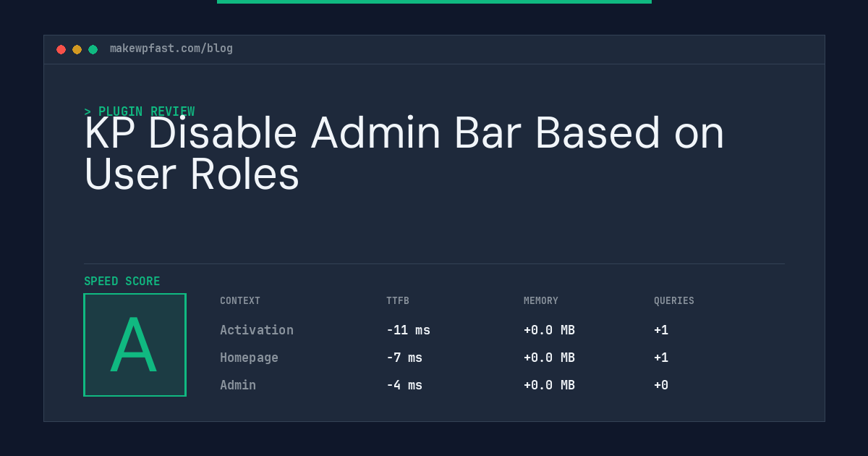The height and width of the screenshot is (456, 868).
Task: Click the yellow minimize dot
Action: pyautogui.click(x=77, y=49)
